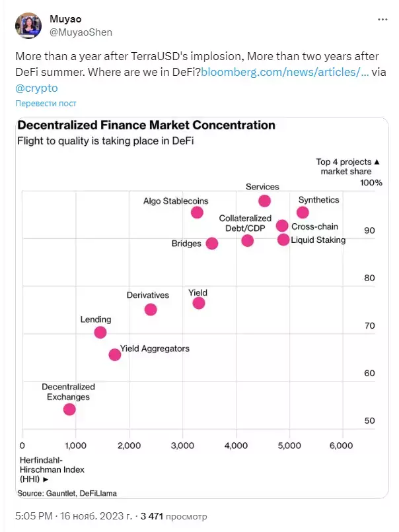Open the Muyao display name
Image resolution: width=399 pixels, height=532 pixels.
pos(65,19)
